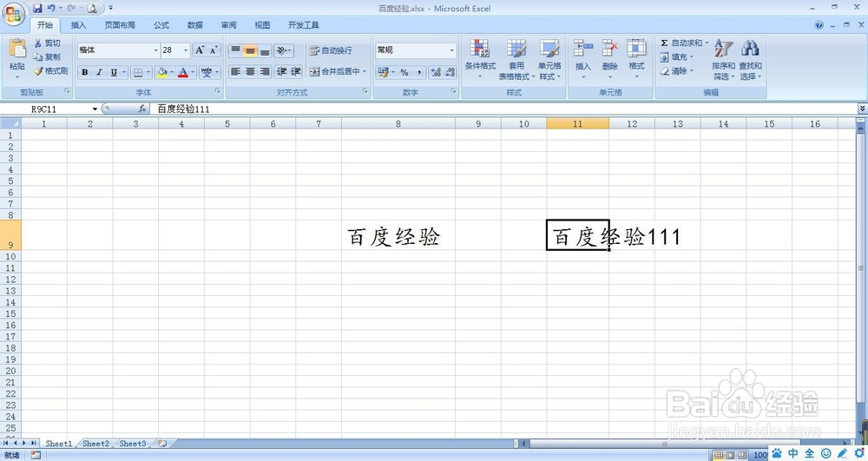Image resolution: width=868 pixels, height=461 pixels.
Task: Open Cell Styles (单元格样式)
Action: [549, 59]
